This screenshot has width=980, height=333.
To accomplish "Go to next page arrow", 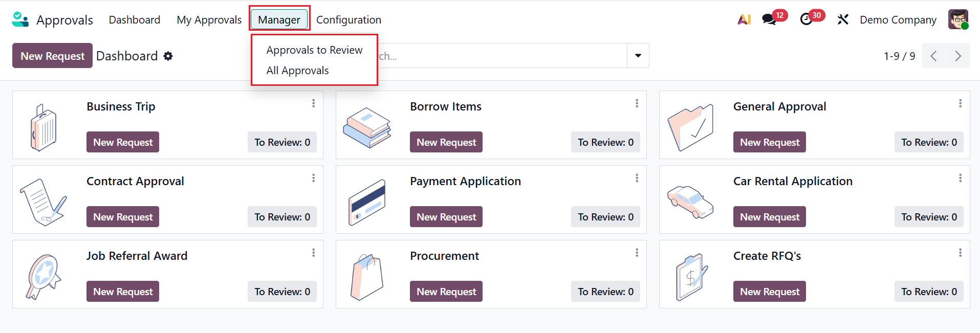I will (958, 56).
